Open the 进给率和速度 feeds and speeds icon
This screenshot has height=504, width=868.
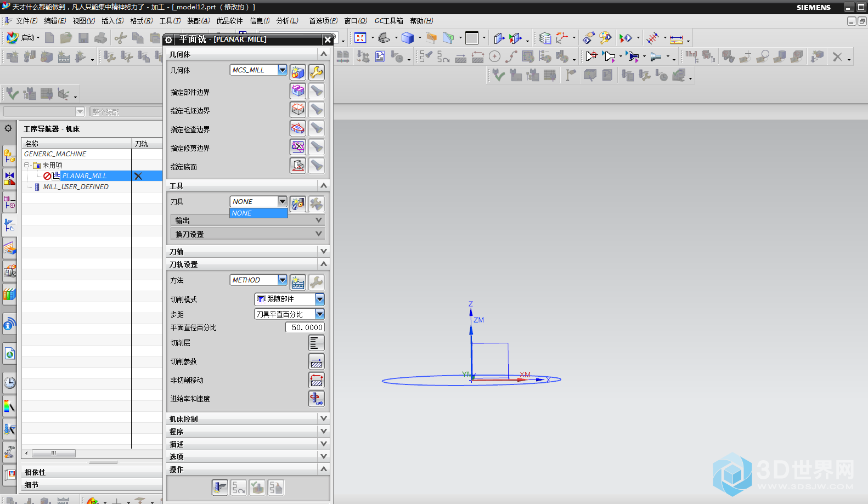pyautogui.click(x=317, y=399)
